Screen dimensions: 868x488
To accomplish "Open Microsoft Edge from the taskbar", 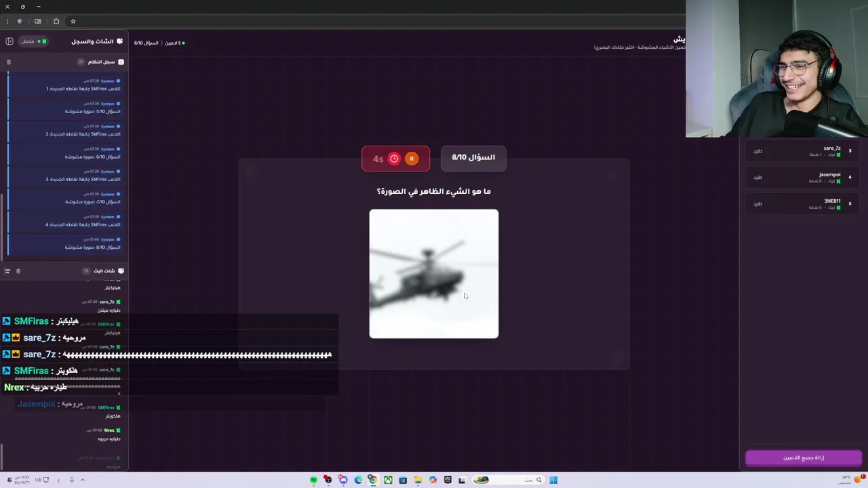I will [x=358, y=480].
